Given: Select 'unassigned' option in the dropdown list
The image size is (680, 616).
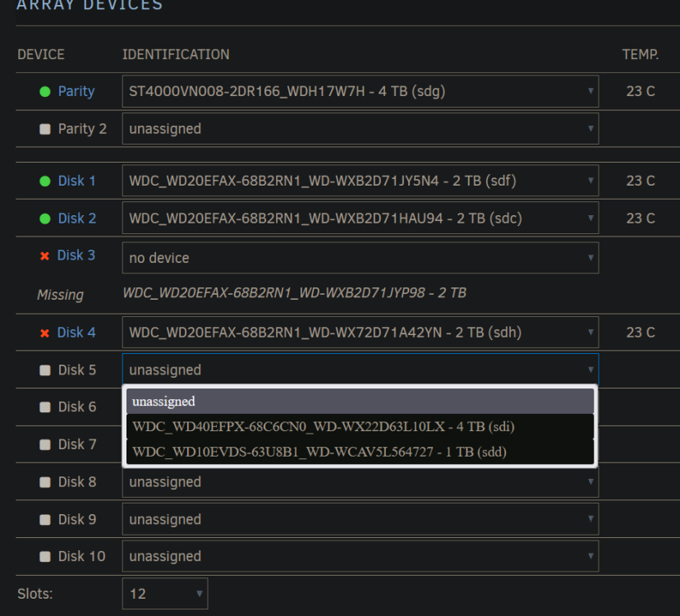Looking at the screenshot, I should [x=360, y=402].
